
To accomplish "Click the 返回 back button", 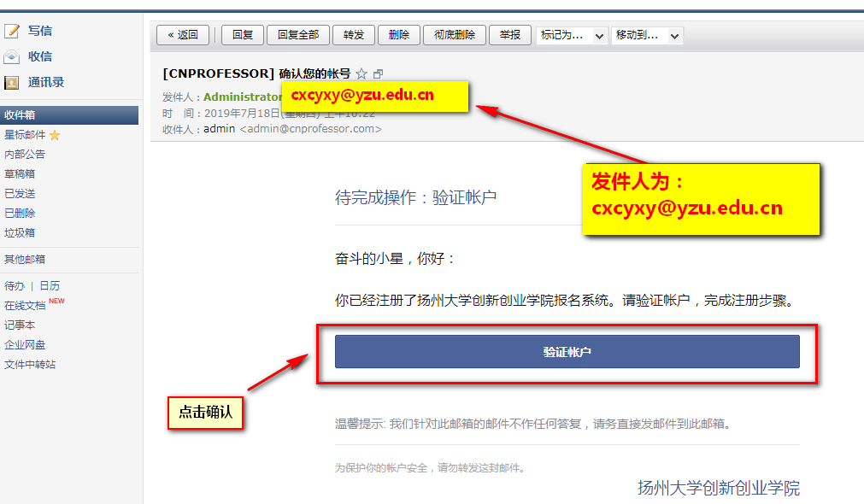I will tap(183, 35).
